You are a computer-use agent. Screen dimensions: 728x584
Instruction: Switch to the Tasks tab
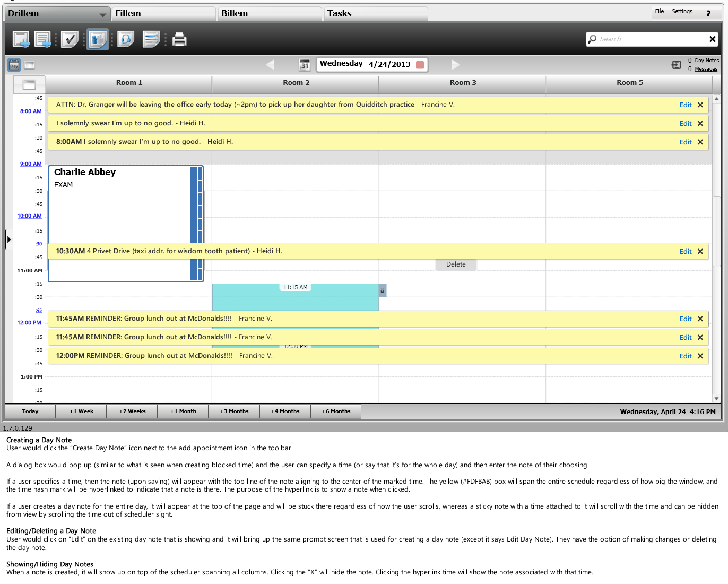(376, 14)
